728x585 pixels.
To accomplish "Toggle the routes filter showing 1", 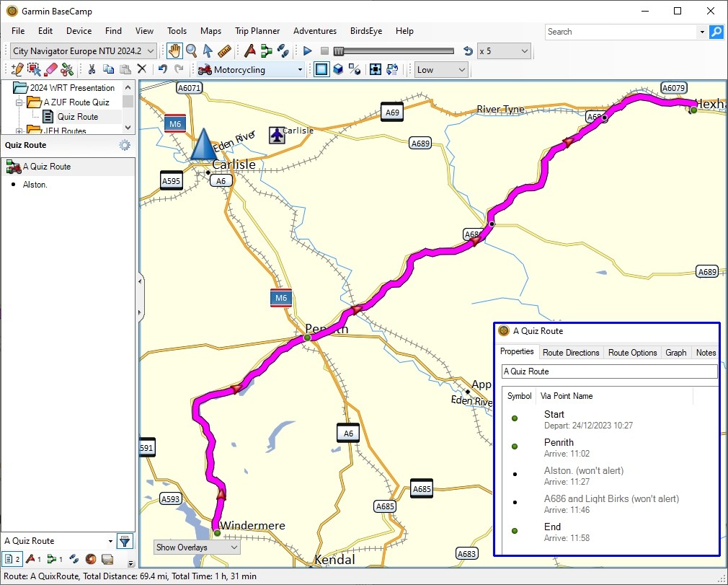I will tap(54, 559).
